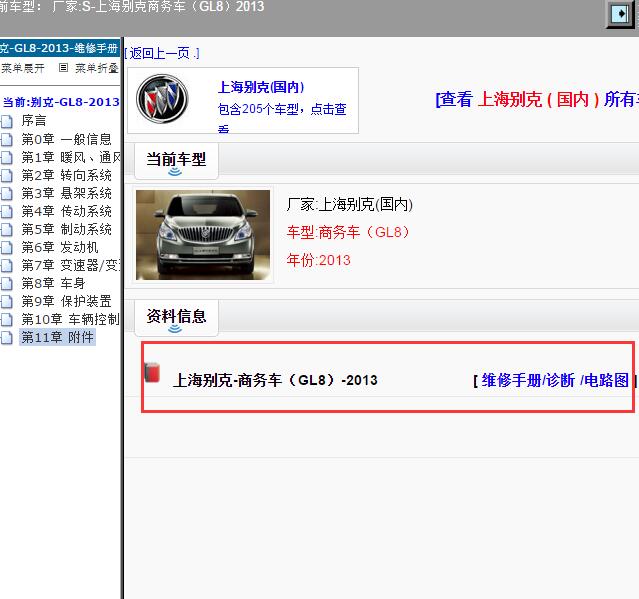Image resolution: width=639 pixels, height=599 pixels.
Task: Select the 当前车型 tab header
Action: pyautogui.click(x=176, y=161)
